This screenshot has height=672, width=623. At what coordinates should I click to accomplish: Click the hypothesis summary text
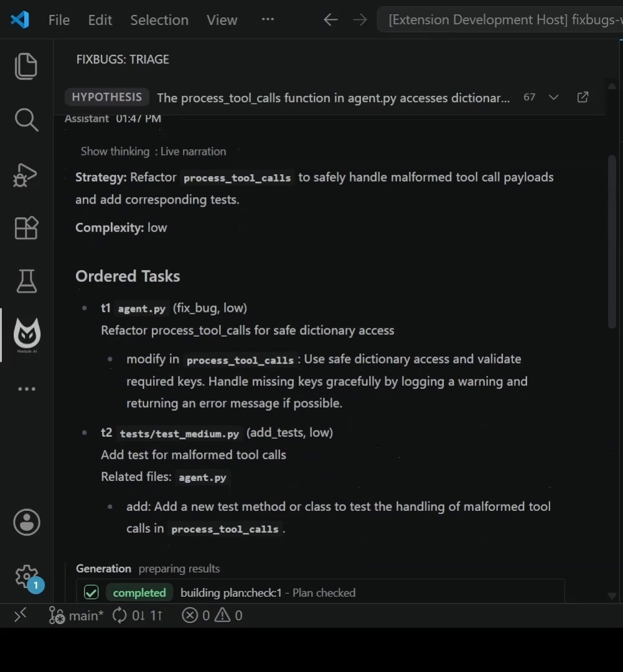tap(333, 98)
